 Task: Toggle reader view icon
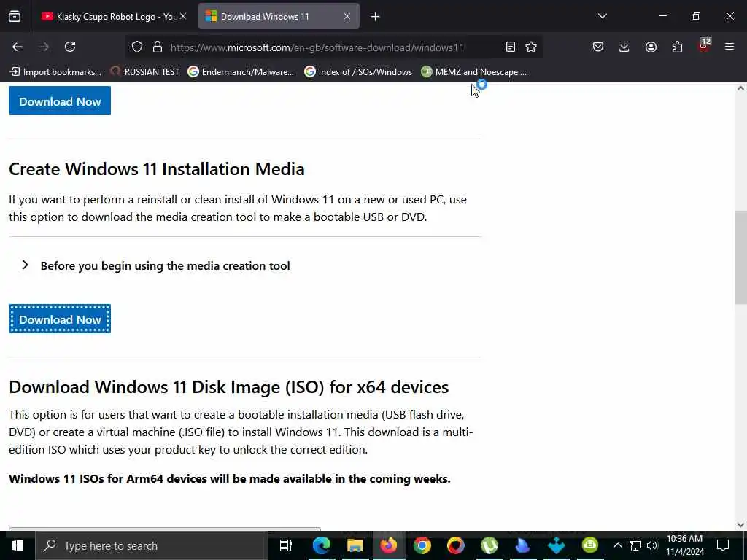click(510, 47)
